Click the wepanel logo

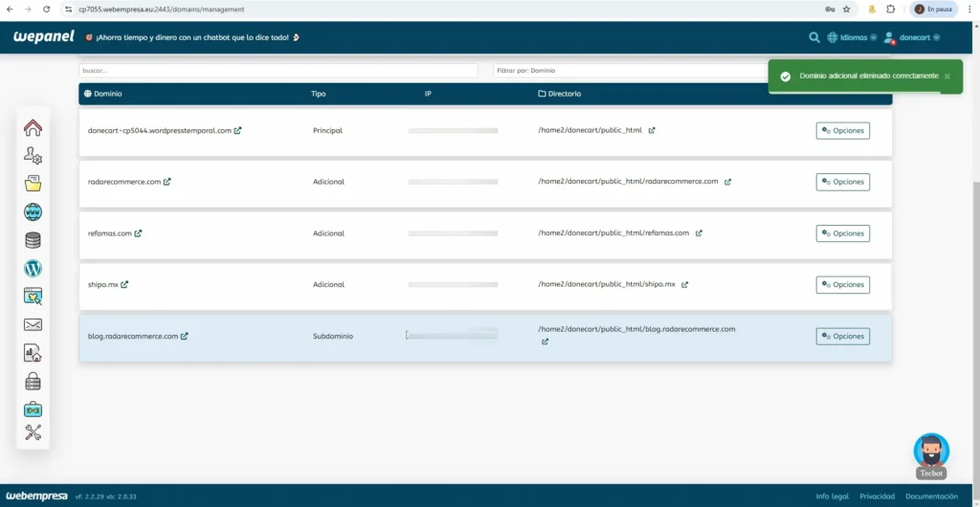pos(44,37)
